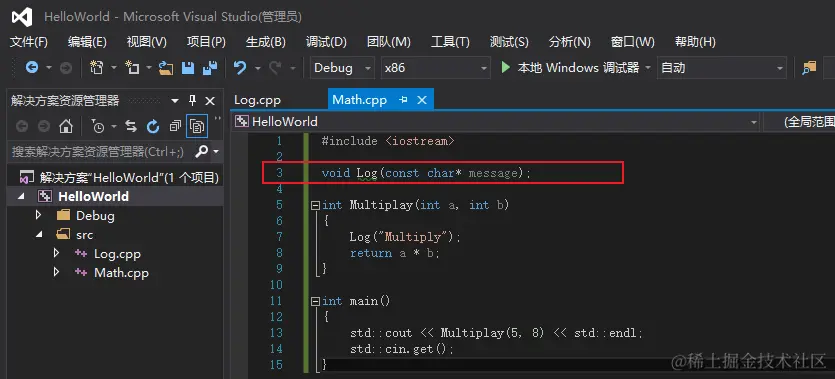Expand the Debug folder arrow

tap(38, 215)
